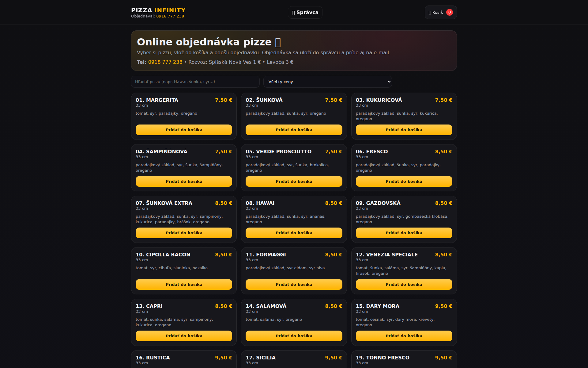Open the Všetky ceny price filter dropdown

pyautogui.click(x=327, y=82)
